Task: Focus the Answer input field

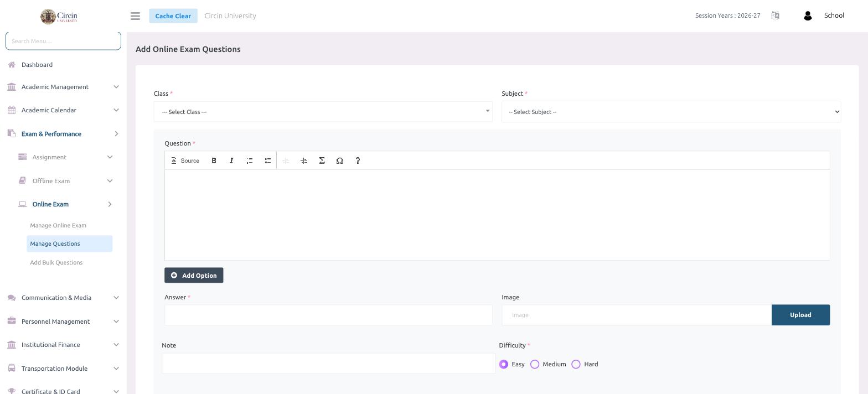Action: click(328, 315)
